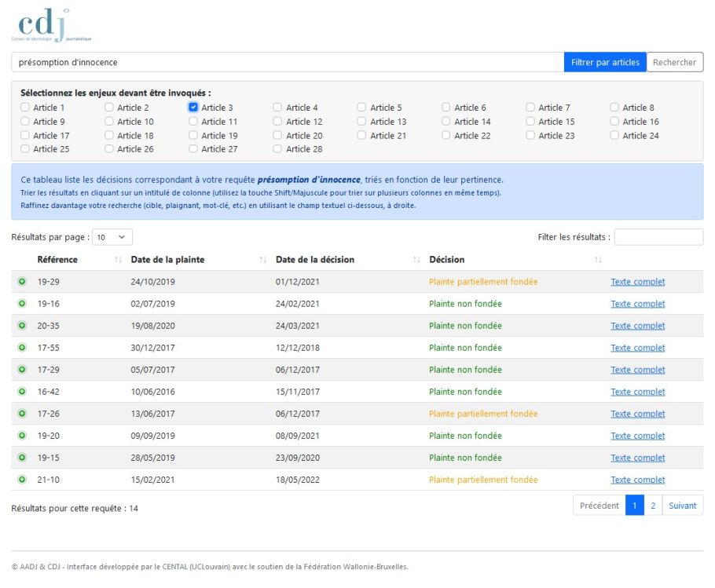Viewport: 715px width, 588px height.
Task: Check the Article 12 checkbox
Action: (x=277, y=121)
